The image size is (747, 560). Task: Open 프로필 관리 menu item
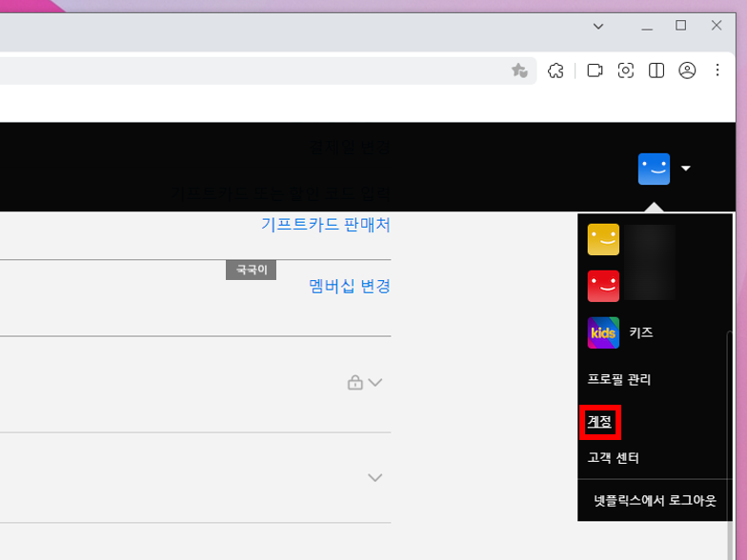[x=619, y=379]
